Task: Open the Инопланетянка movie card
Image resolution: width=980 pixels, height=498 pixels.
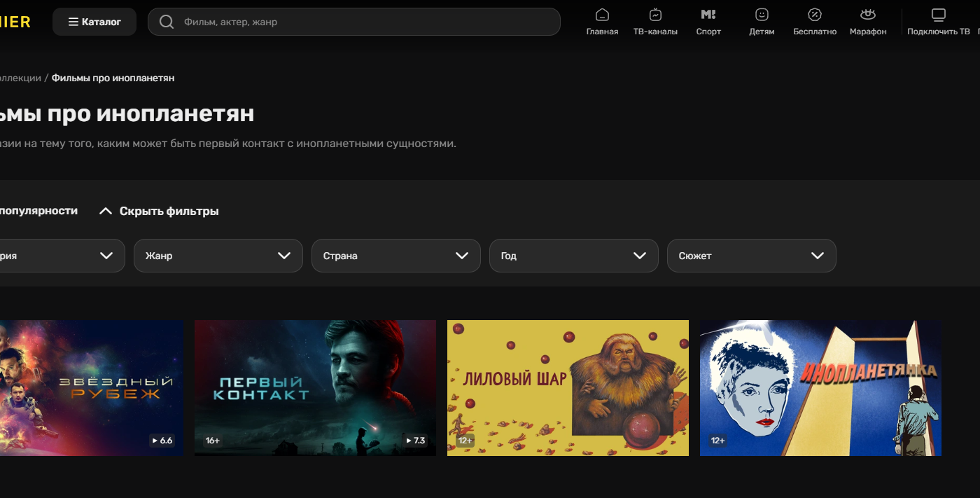Action: click(820, 388)
